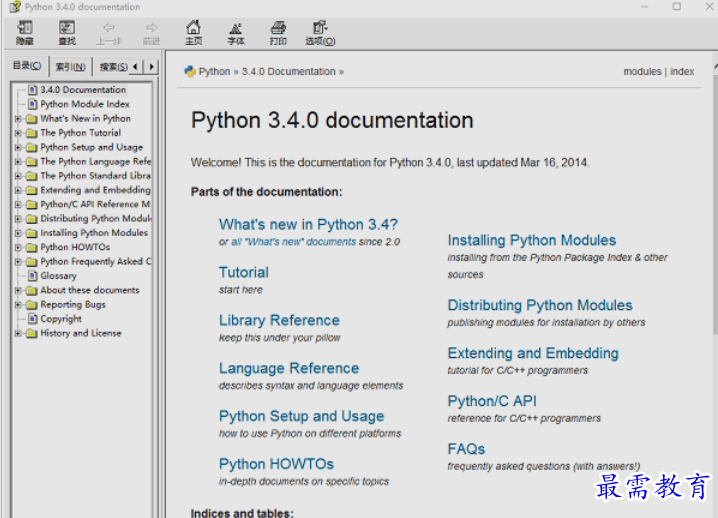Select Reporting Bugs text in tree
This screenshot has width=718, height=518.
pyautogui.click(x=73, y=305)
